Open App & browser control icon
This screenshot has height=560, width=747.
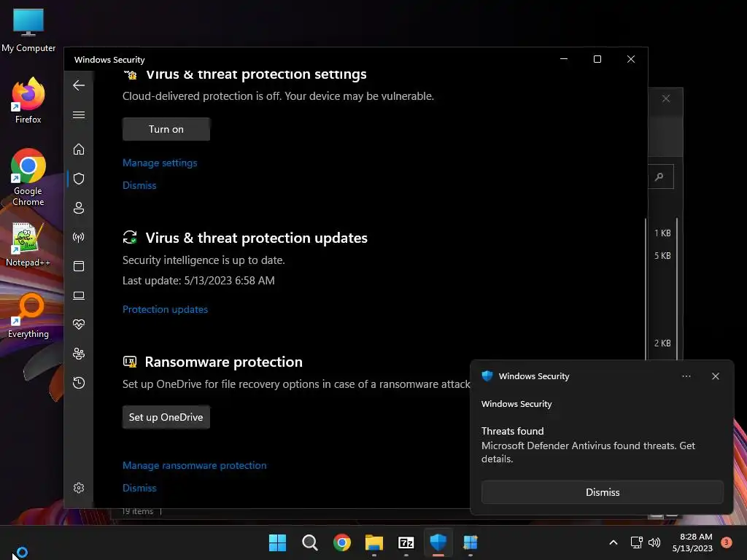pos(79,266)
